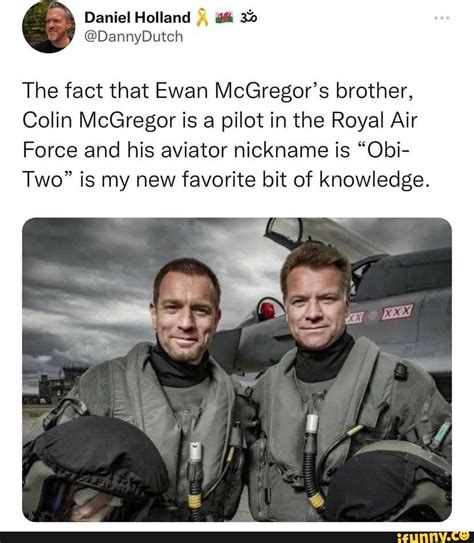The width and height of the screenshot is (474, 543).
Task: Click the Om symbol after the flag
Action: click(249, 17)
